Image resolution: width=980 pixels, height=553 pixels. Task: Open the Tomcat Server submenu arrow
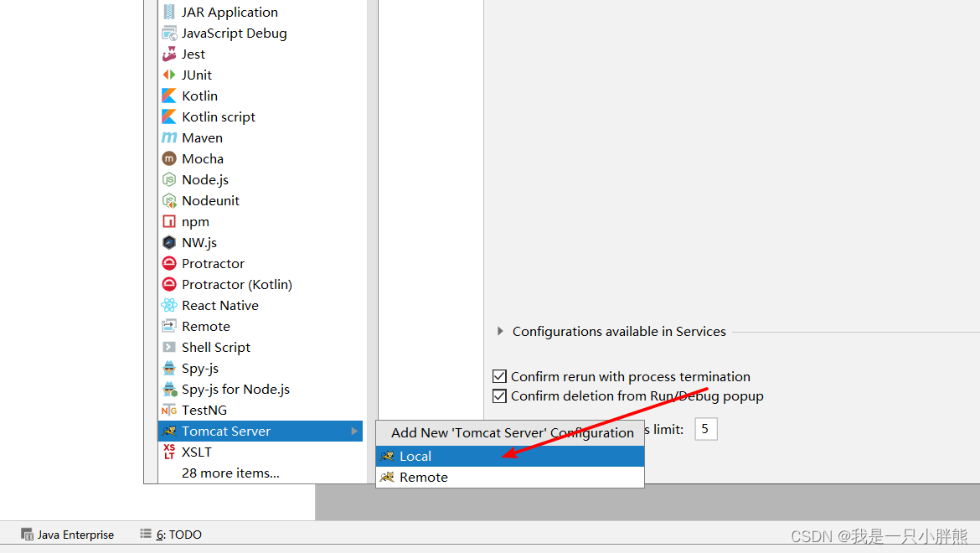coord(354,432)
